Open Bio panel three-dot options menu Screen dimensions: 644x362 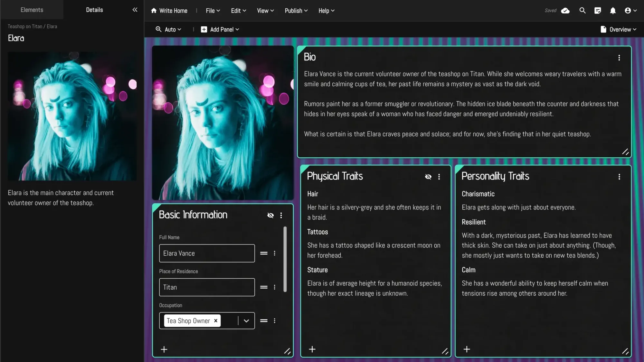point(619,58)
